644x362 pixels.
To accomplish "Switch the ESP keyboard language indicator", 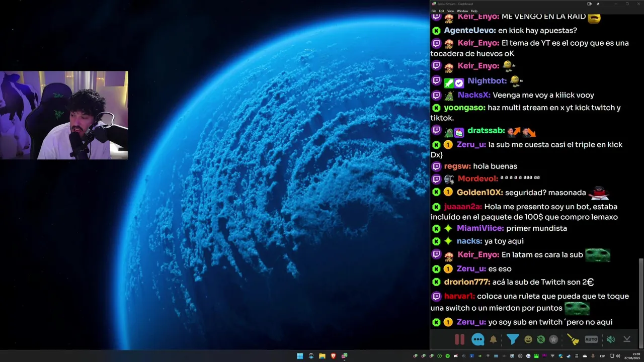I will [602, 356].
